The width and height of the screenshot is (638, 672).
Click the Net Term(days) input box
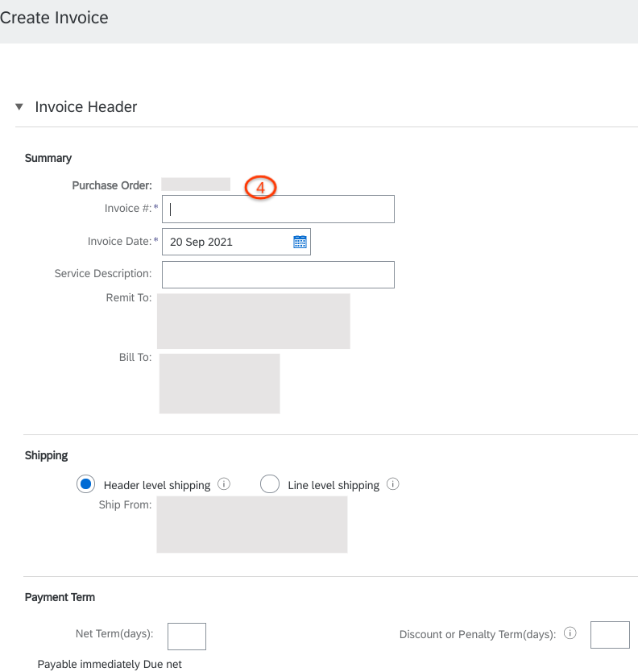(x=187, y=637)
